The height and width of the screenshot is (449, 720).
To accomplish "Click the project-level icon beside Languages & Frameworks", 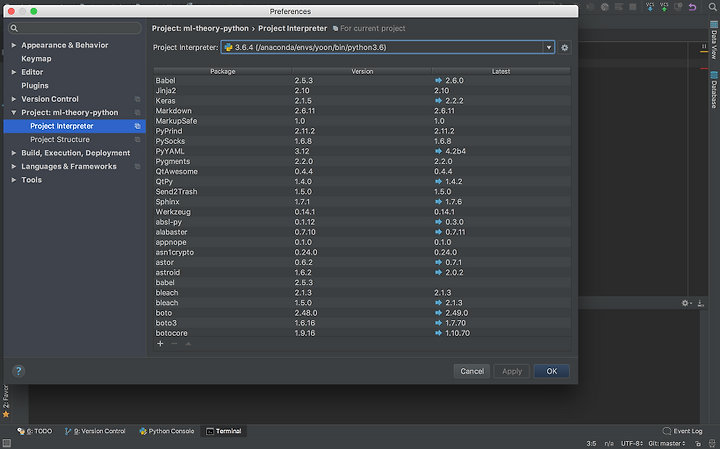I will click(137, 167).
